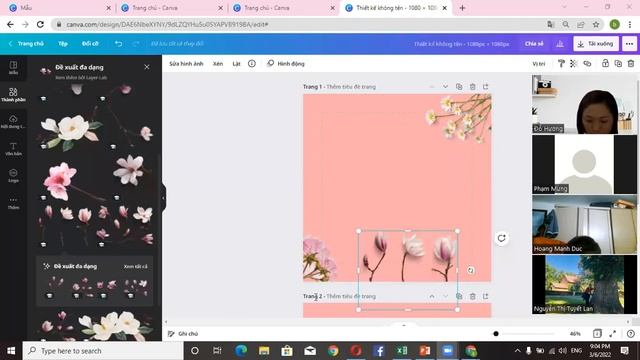This screenshot has height=360, width=640.
Task: Open the Tệp file menu
Action: coord(63,43)
